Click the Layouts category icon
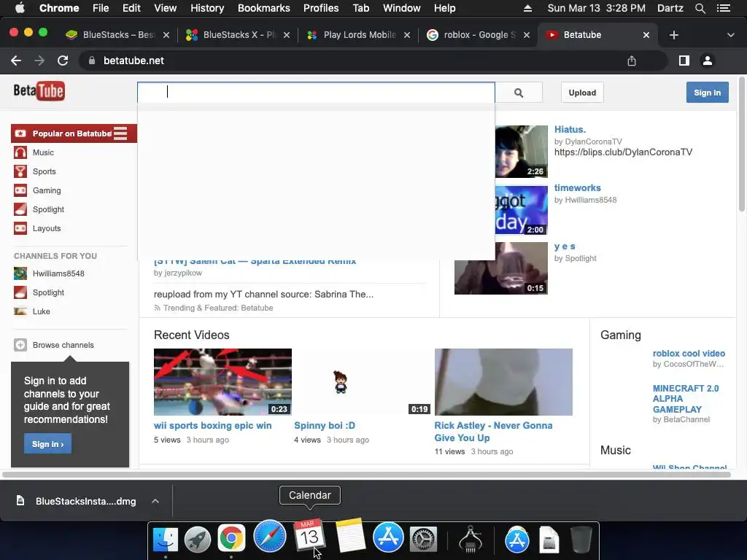 pyautogui.click(x=20, y=228)
